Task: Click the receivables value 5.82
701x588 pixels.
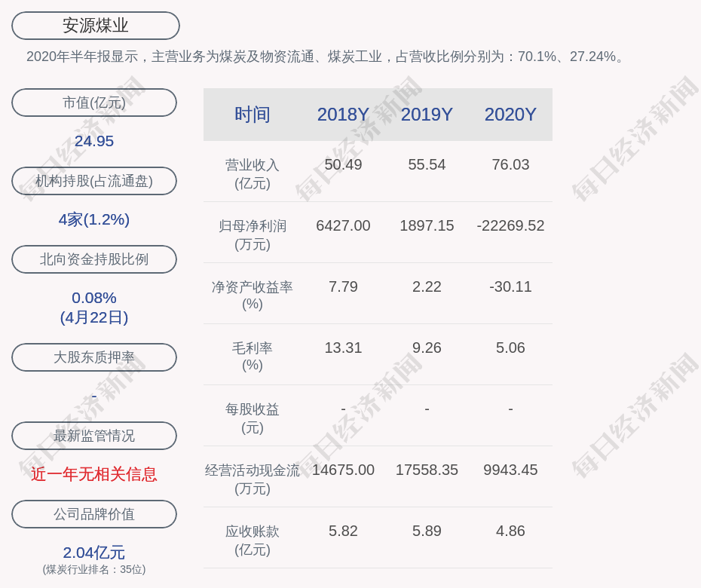Action: 343,531
